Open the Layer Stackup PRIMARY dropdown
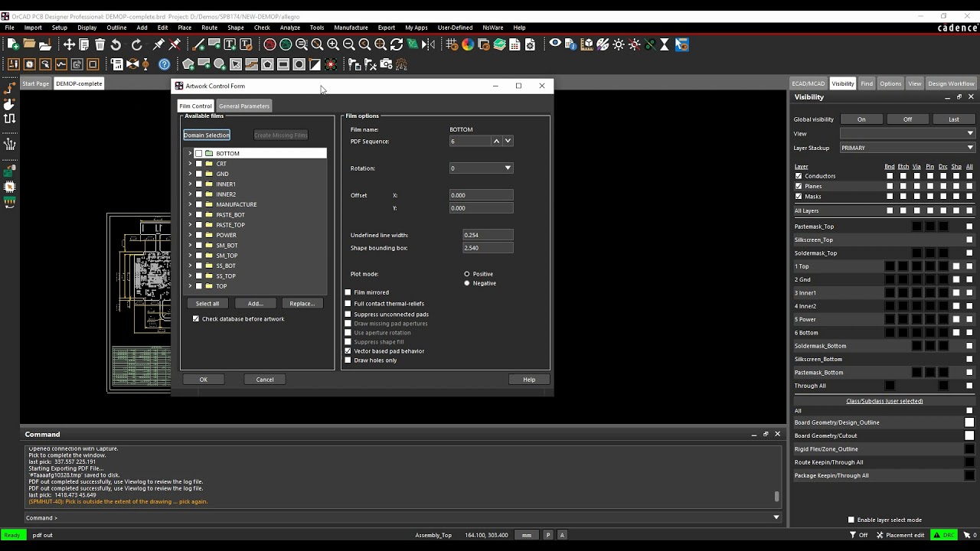This screenshot has width=980, height=551. point(969,148)
